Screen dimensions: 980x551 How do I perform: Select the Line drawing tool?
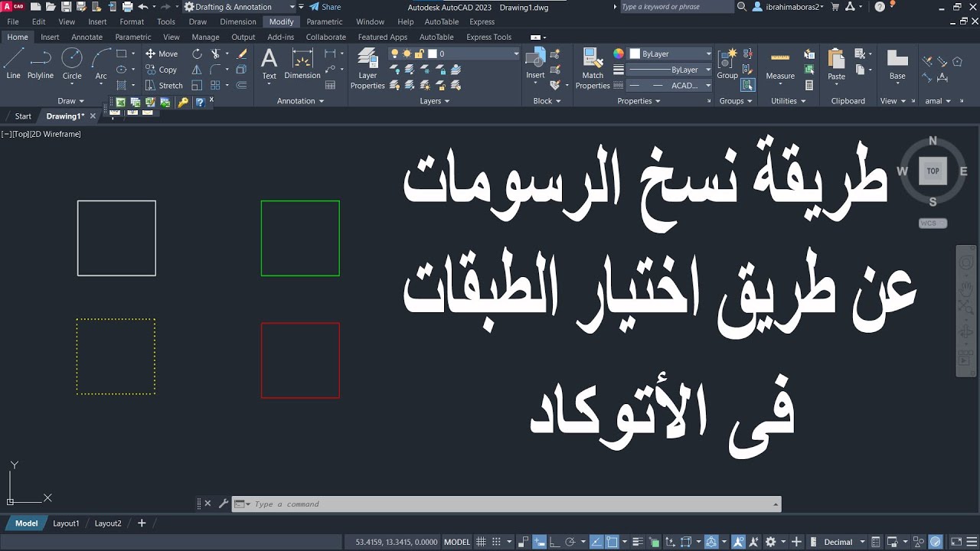(x=13, y=64)
